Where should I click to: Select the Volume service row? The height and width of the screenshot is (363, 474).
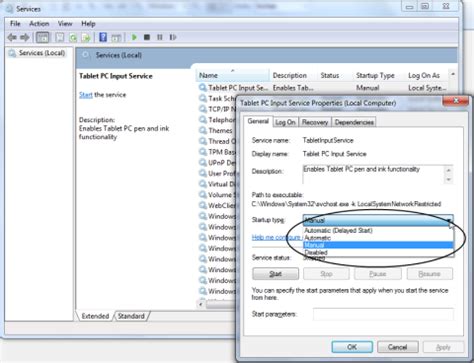217,195
